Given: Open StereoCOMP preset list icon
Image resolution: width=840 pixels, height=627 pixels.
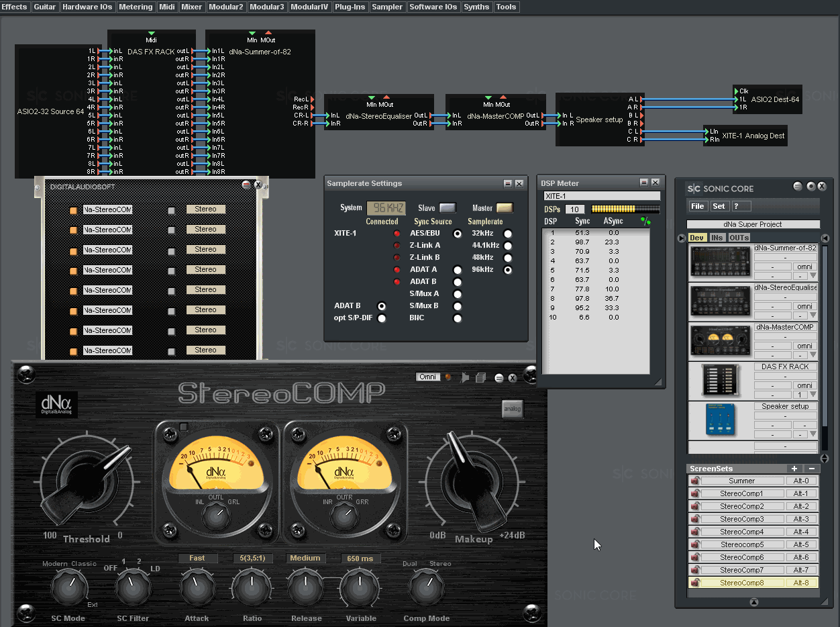Looking at the screenshot, I should tap(480, 378).
